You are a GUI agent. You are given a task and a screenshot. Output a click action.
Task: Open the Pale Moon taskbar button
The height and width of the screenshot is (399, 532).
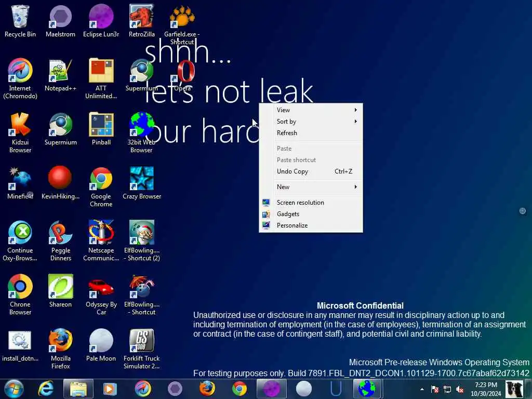(x=303, y=389)
